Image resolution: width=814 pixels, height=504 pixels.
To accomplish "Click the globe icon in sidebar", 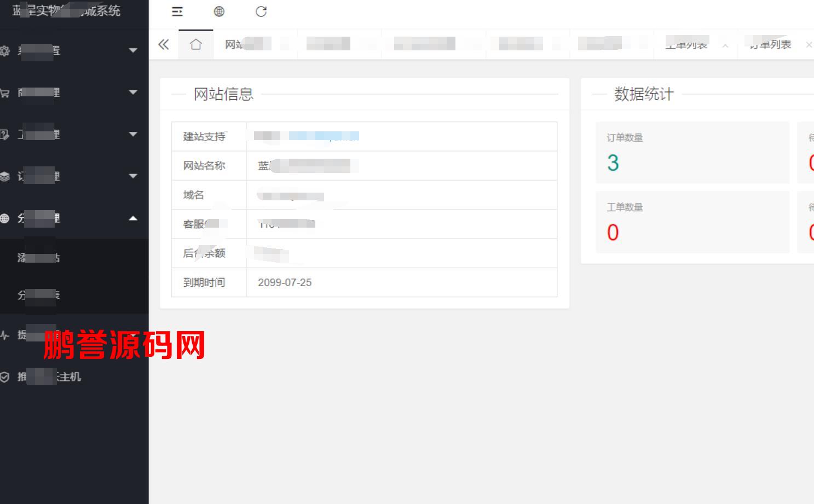I will (5, 218).
